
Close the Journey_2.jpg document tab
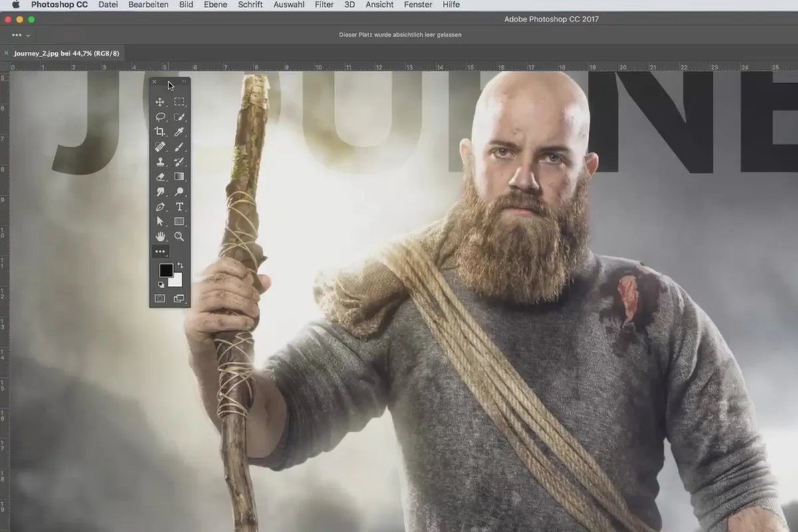pyautogui.click(x=6, y=53)
